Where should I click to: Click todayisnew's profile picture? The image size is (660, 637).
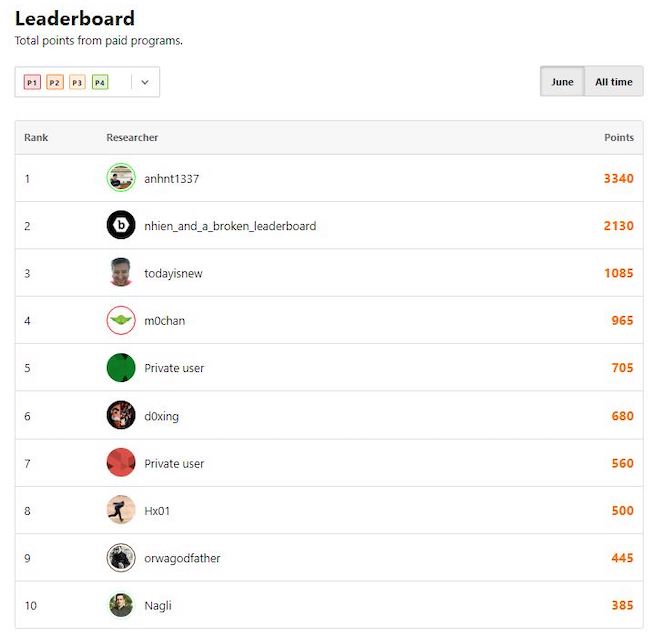pyautogui.click(x=120, y=273)
